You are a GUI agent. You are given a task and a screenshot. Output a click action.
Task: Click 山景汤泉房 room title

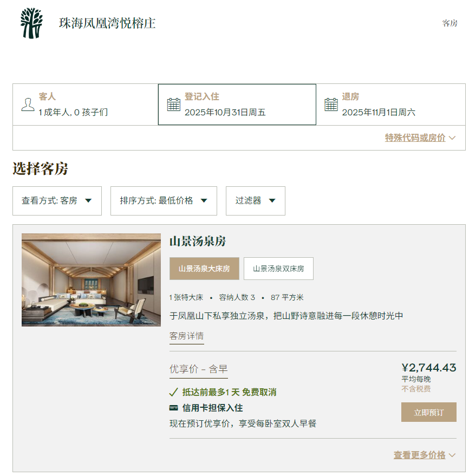pos(198,242)
